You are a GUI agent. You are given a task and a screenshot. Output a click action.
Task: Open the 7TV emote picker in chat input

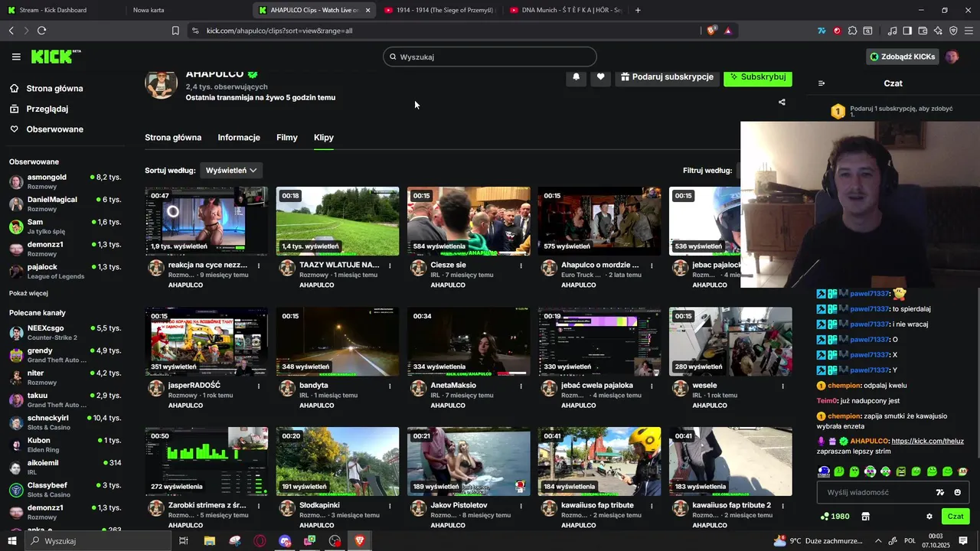[940, 492]
